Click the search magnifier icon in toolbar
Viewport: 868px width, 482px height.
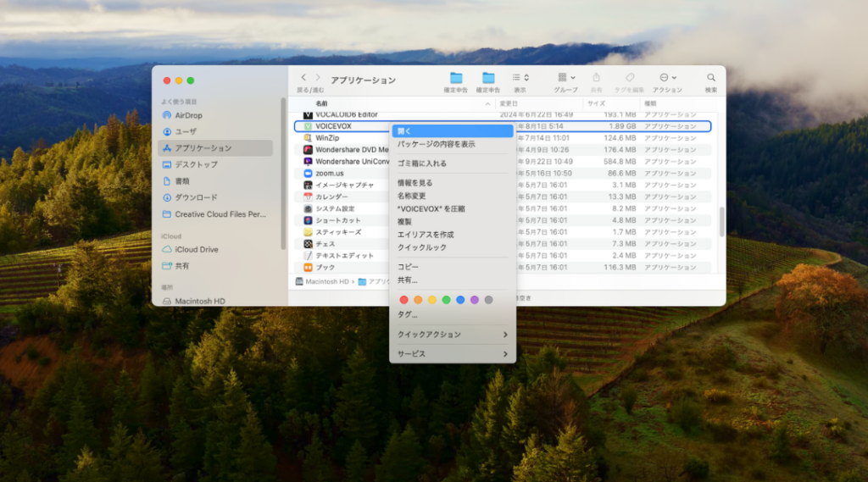[711, 78]
